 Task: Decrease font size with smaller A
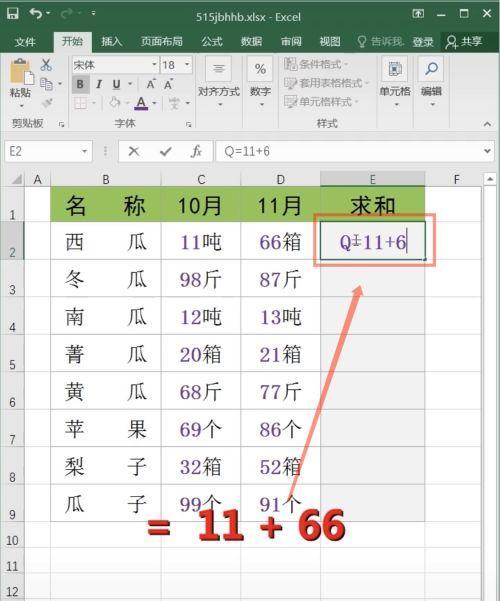168,84
